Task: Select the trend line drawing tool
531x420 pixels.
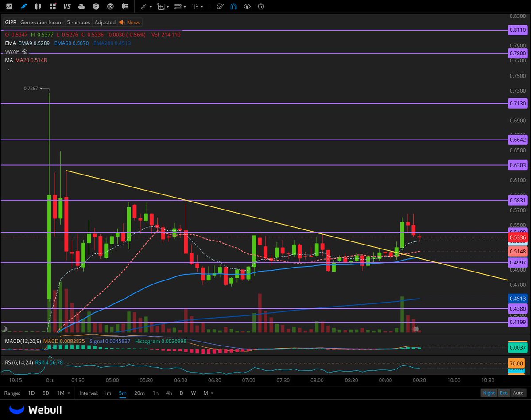Action: (143, 7)
